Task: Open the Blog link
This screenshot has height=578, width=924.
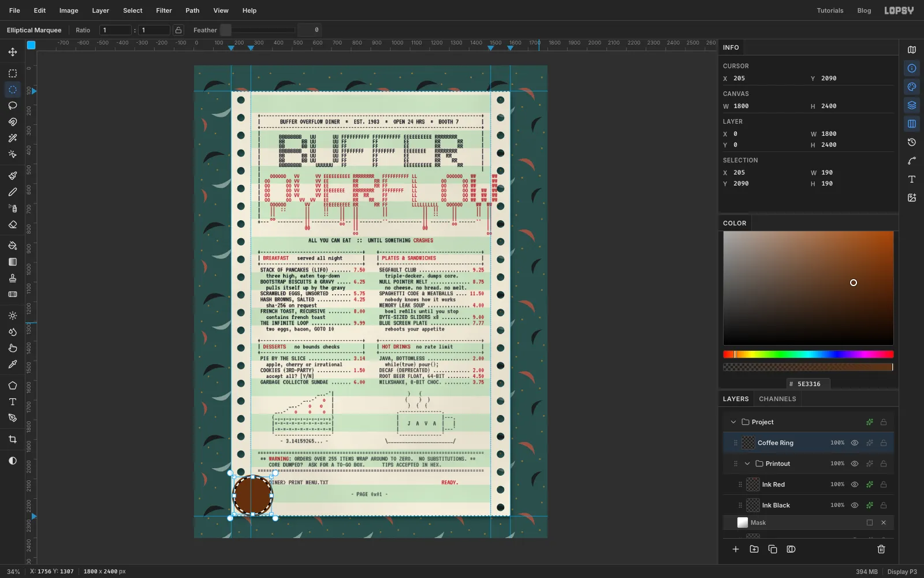Action: pos(864,10)
